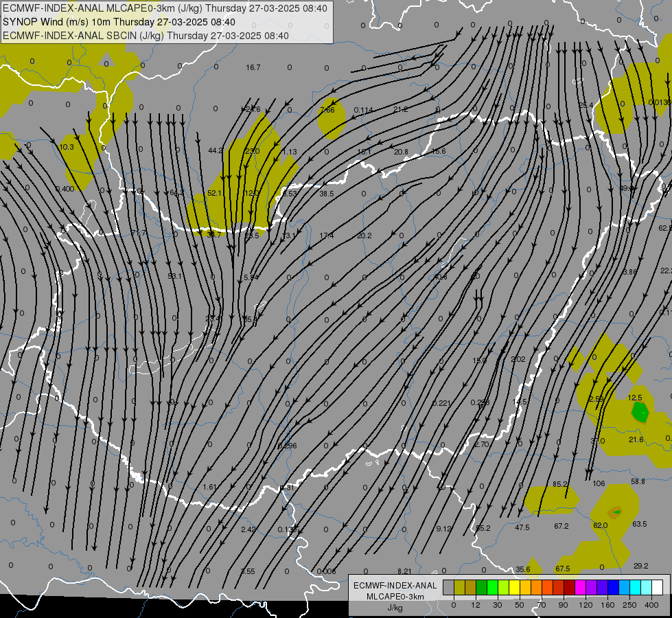Click the map value 47.5

coord(522,527)
